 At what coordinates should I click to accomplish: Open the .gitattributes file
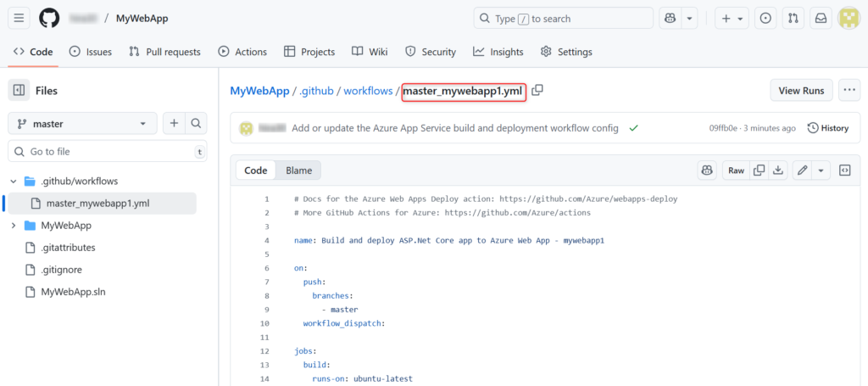68,248
